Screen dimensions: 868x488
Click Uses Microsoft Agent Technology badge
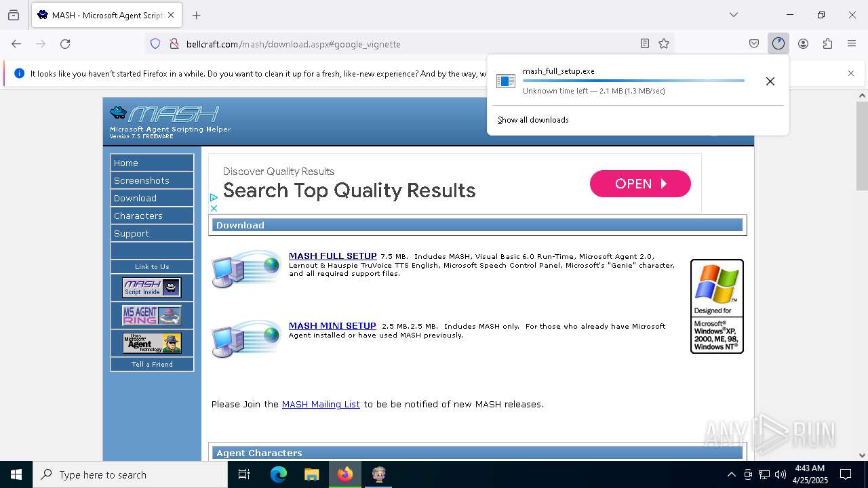tap(152, 343)
